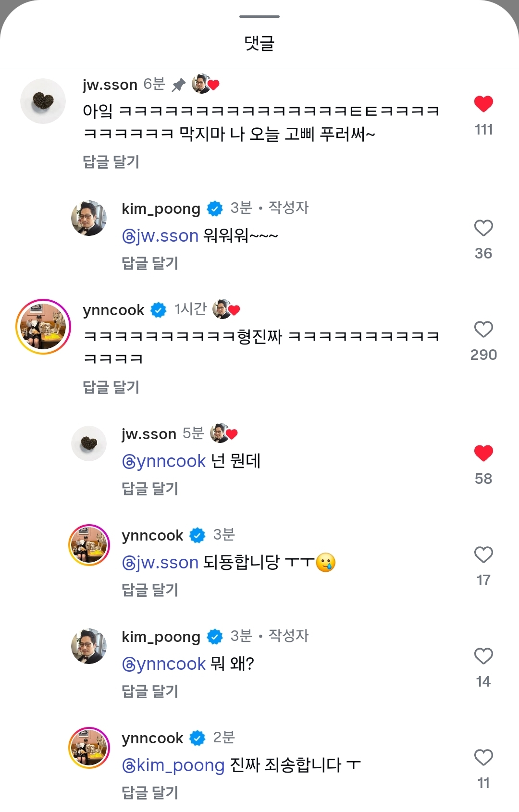The height and width of the screenshot is (812, 519).
Task: Open jw.sson's heart profile picture on pinned comment
Action: click(43, 101)
